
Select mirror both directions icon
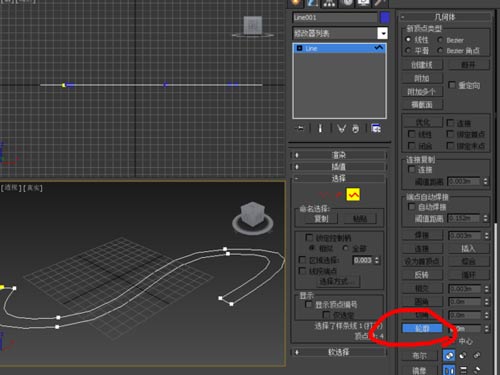pyautogui.click(x=477, y=370)
